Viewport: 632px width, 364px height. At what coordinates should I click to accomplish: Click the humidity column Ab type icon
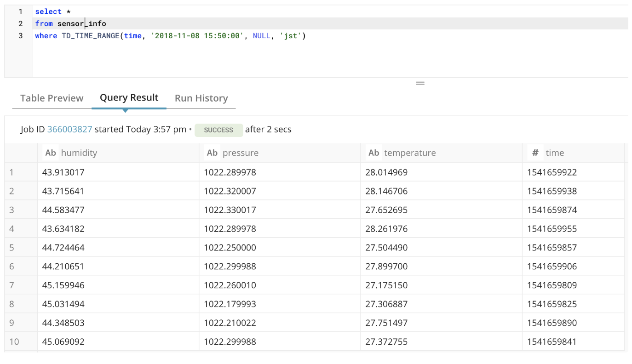[51, 153]
